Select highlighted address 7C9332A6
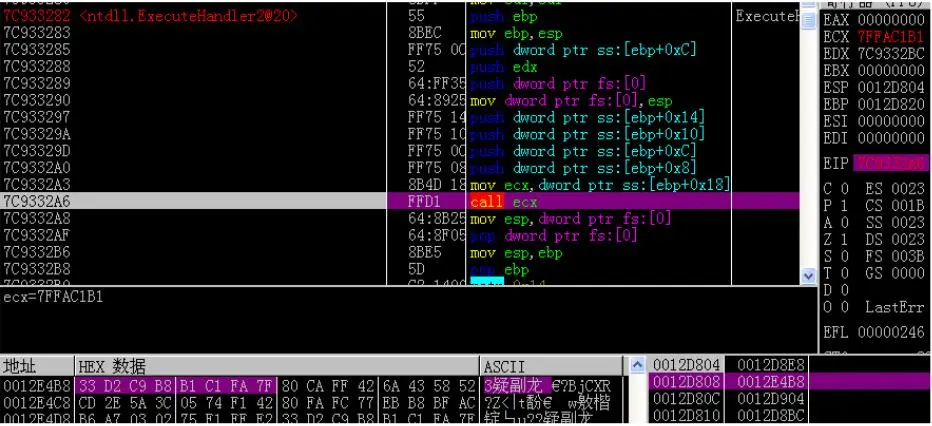 [37, 201]
